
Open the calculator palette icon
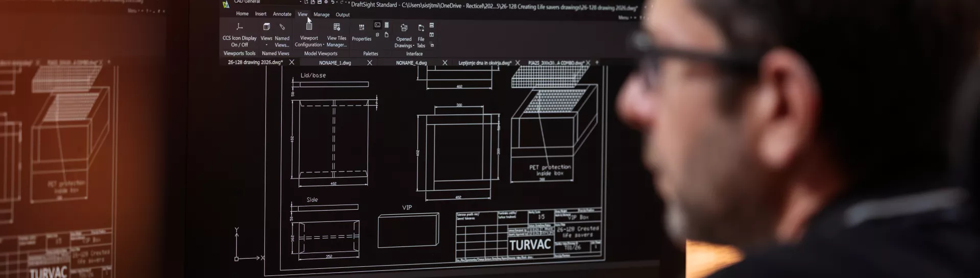pos(386,24)
